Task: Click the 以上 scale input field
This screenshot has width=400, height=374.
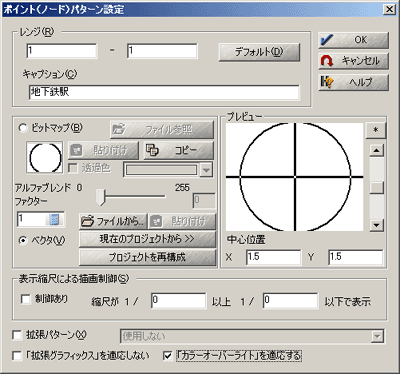Action: point(178,301)
